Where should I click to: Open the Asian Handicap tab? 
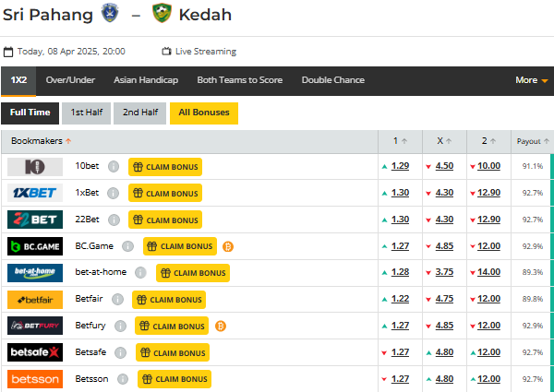coord(146,80)
